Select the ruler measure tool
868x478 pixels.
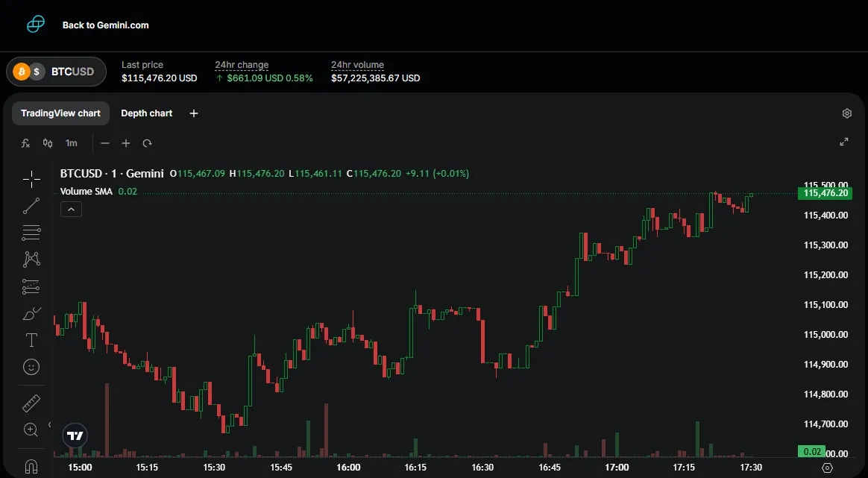(31, 403)
